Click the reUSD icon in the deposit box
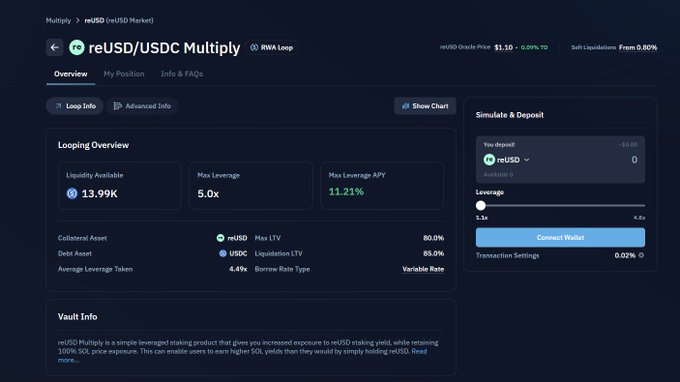This screenshot has height=382, width=680. (x=489, y=160)
